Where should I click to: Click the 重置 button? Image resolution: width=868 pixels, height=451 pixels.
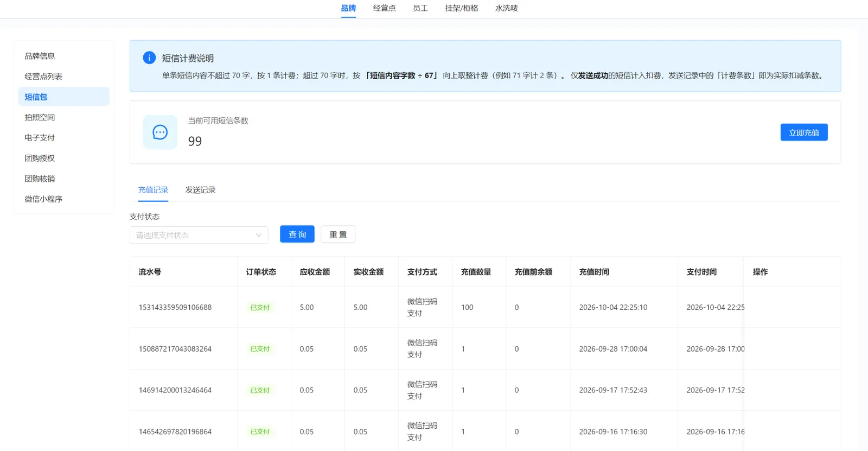(338, 234)
